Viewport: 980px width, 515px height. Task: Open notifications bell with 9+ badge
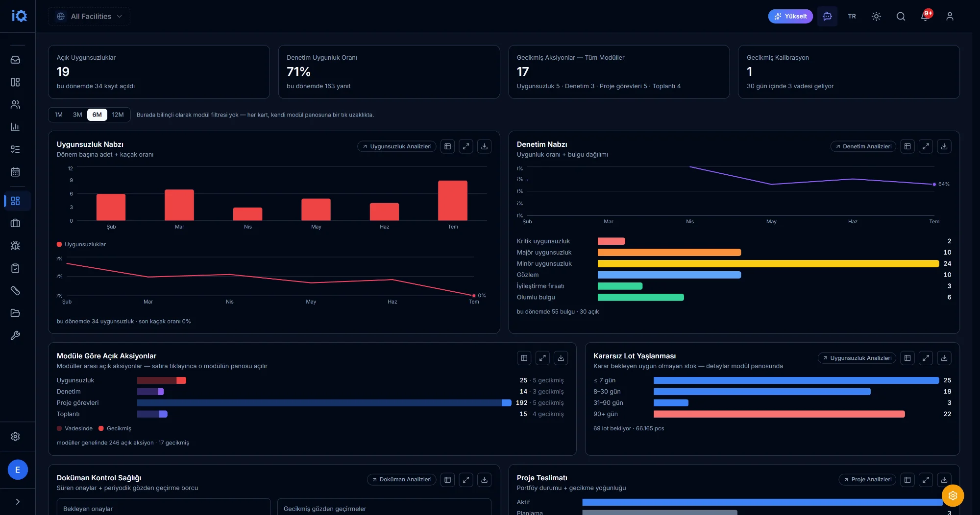pyautogui.click(x=925, y=16)
